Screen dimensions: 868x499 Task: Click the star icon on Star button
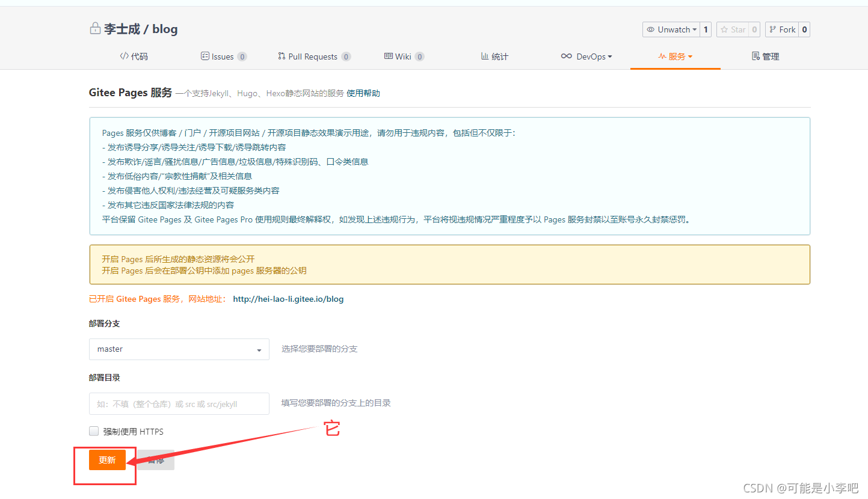[724, 29]
